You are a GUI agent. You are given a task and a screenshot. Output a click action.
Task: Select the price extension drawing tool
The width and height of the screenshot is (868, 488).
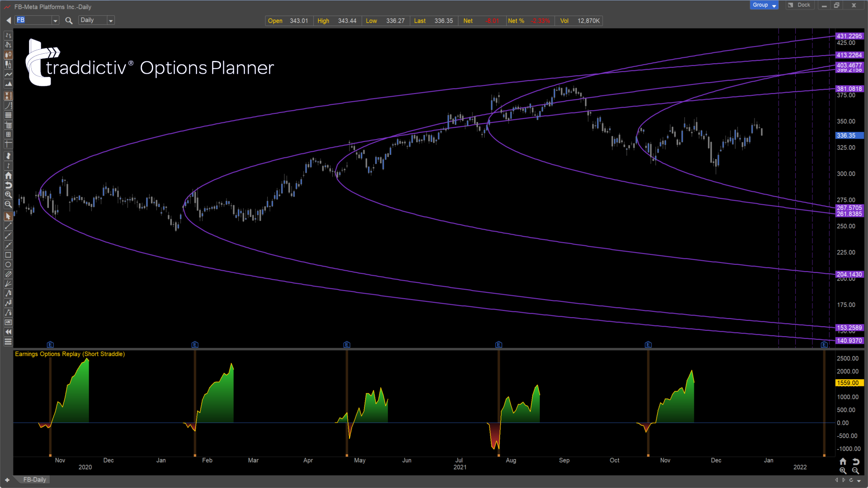(8, 303)
